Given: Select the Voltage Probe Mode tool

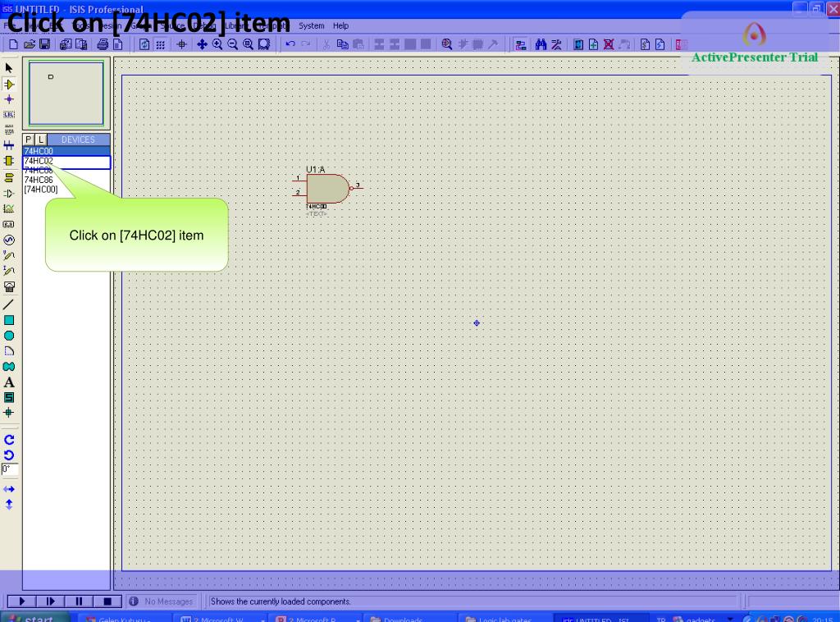Looking at the screenshot, I should click(8, 255).
